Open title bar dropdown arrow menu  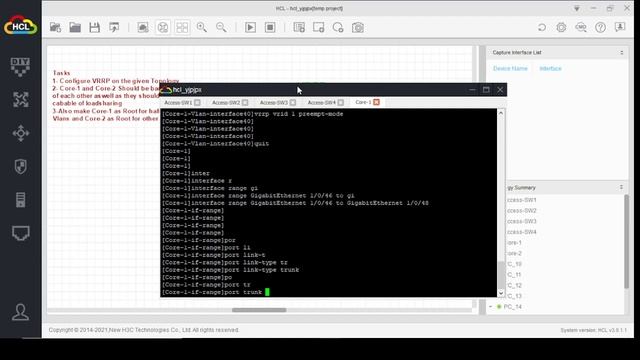pyautogui.click(x=577, y=8)
